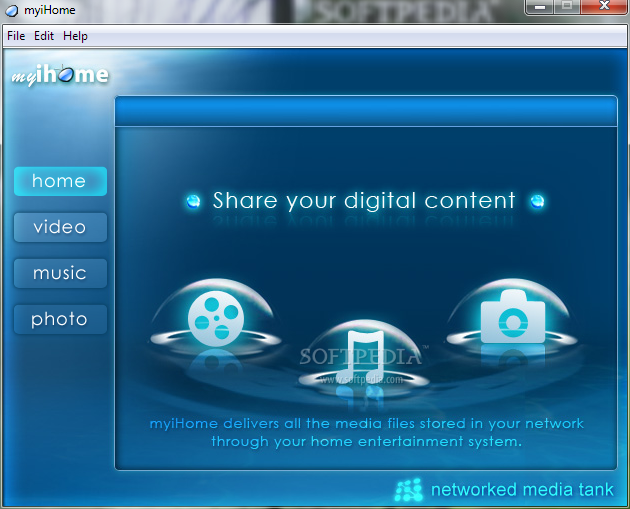Close the myiHome window
Screen dimensions: 630x509
604,6
